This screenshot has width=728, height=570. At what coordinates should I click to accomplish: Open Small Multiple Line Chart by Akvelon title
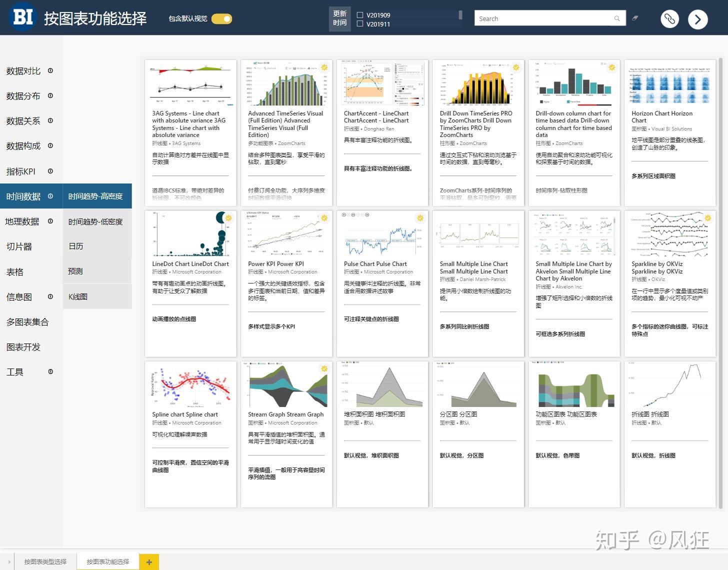click(573, 271)
